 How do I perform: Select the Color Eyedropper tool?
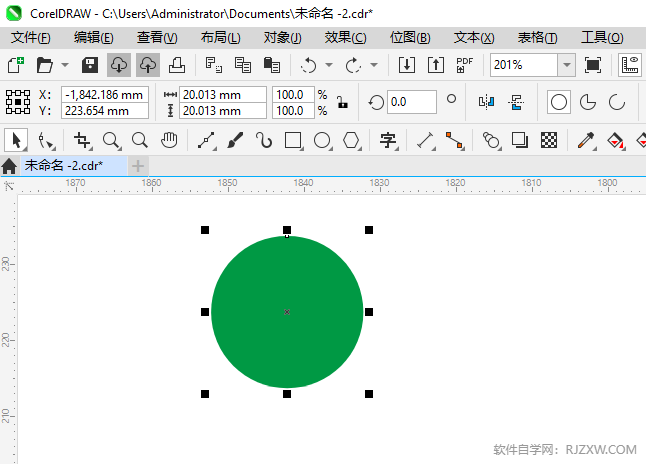586,141
